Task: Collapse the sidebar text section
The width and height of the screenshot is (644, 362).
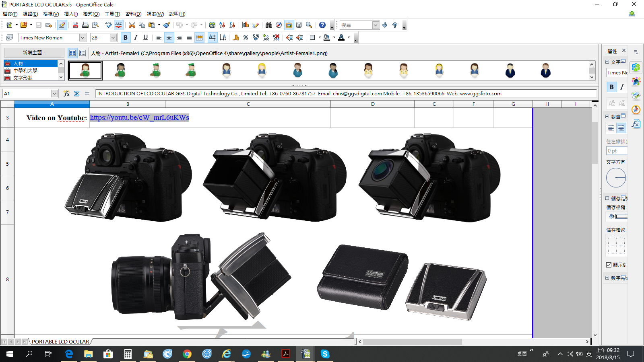Action: 607,62
